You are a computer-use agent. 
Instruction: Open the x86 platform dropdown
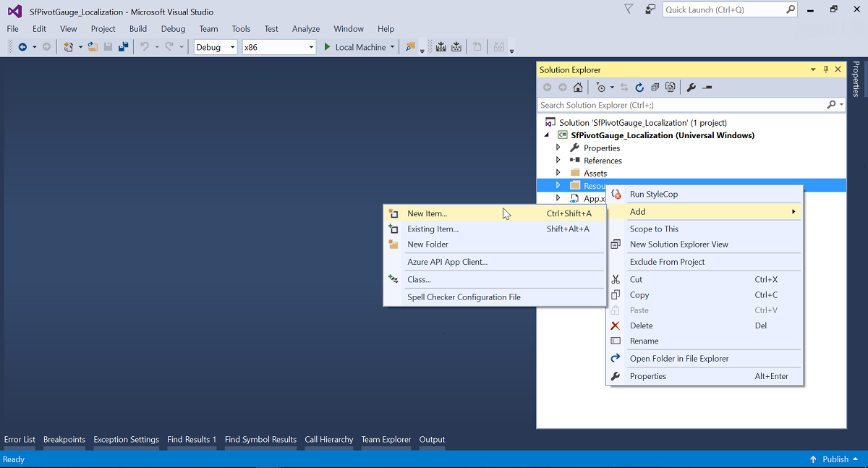[279, 47]
